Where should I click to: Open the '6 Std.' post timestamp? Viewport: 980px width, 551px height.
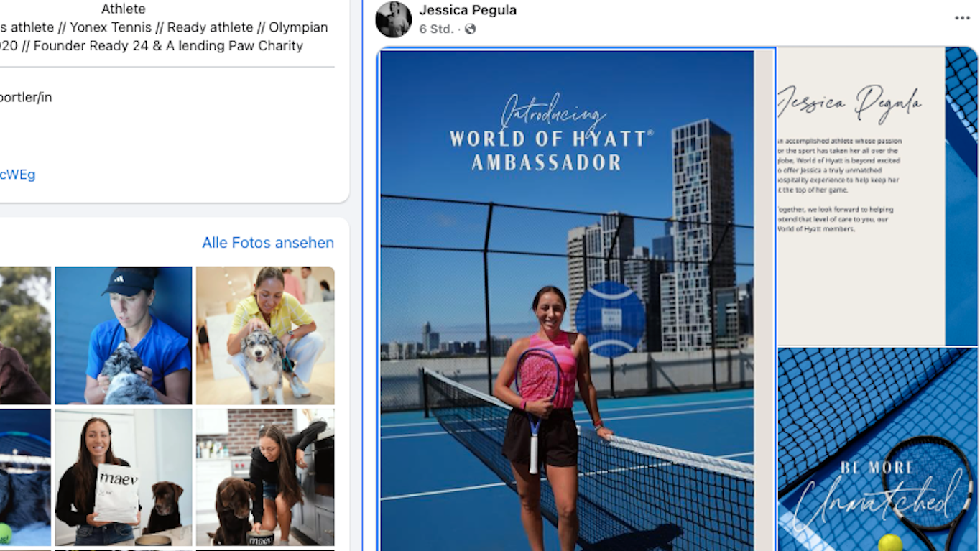tap(436, 29)
